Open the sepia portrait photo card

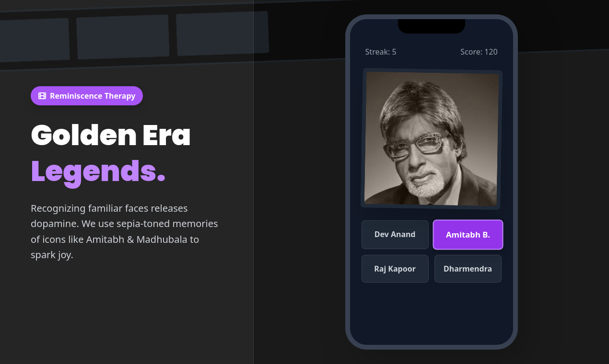tap(432, 139)
